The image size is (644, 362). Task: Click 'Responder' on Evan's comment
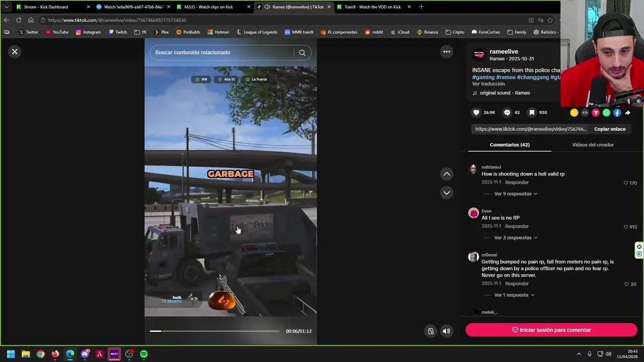(x=517, y=226)
